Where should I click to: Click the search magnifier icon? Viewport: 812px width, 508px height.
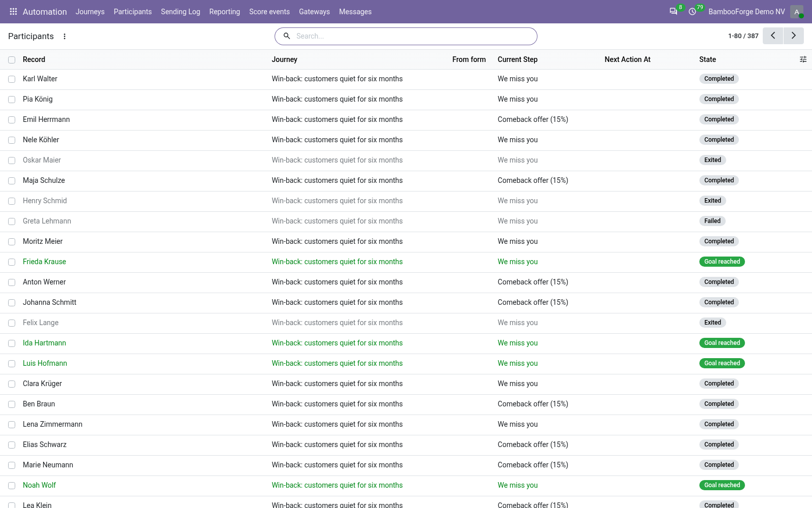click(287, 36)
